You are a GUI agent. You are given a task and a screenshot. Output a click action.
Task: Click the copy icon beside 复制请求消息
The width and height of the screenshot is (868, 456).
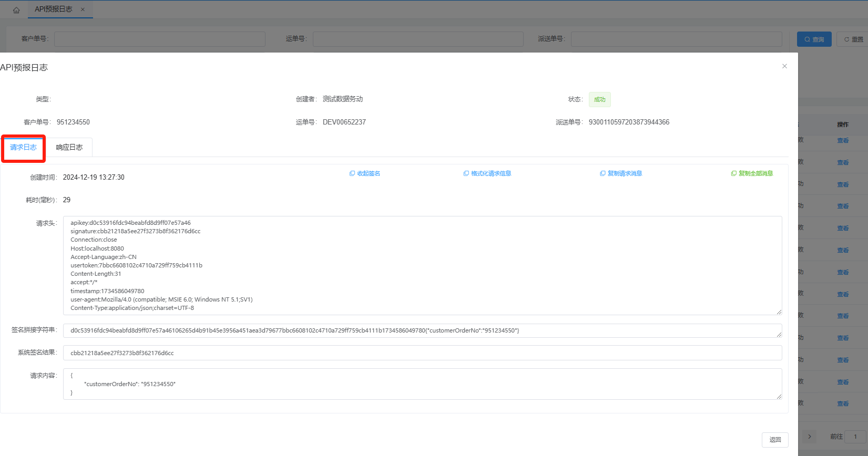(x=603, y=173)
